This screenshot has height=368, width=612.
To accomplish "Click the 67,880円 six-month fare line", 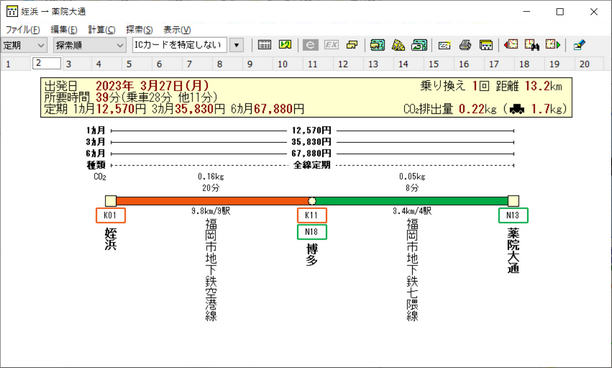I will coord(312,153).
